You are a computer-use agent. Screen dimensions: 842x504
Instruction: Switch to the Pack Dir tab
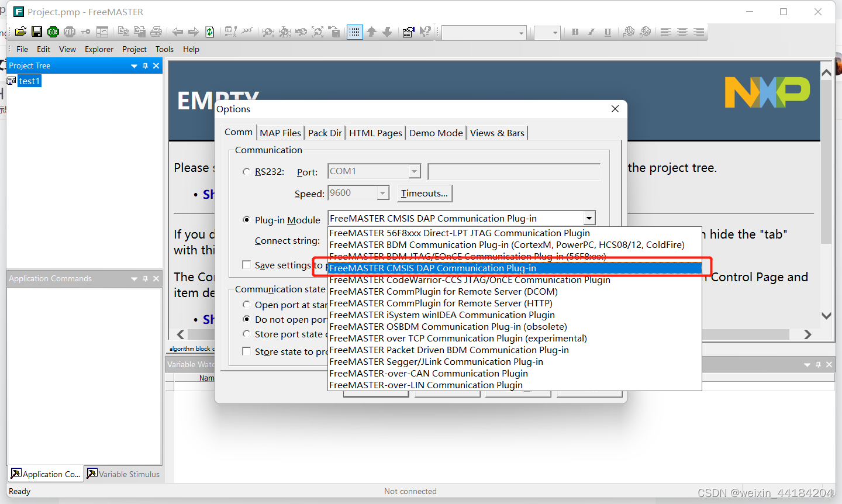325,133
